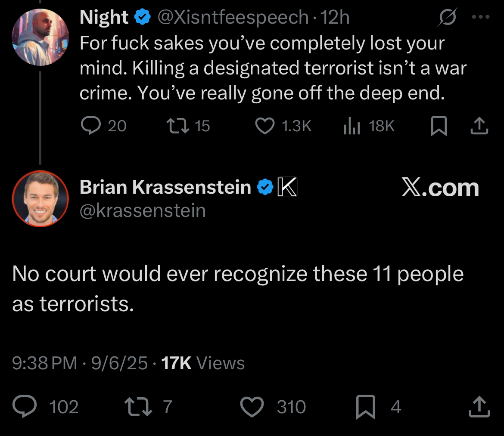Open the Grok slash-circle icon on Night's tweet
Image resolution: width=504 pixels, height=436 pixels.
[x=447, y=17]
